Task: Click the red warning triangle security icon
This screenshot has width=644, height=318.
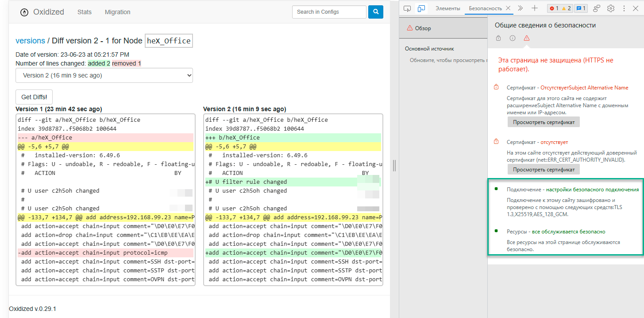Action: (x=526, y=38)
